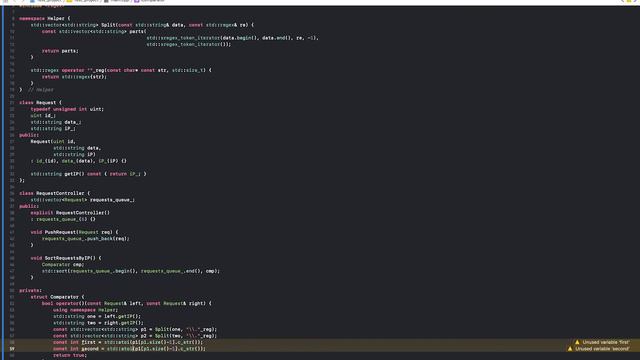This screenshot has height=360, width=640.
Task: Click the warning icon beside "Unused variable 'first'"
Action: tap(577, 342)
